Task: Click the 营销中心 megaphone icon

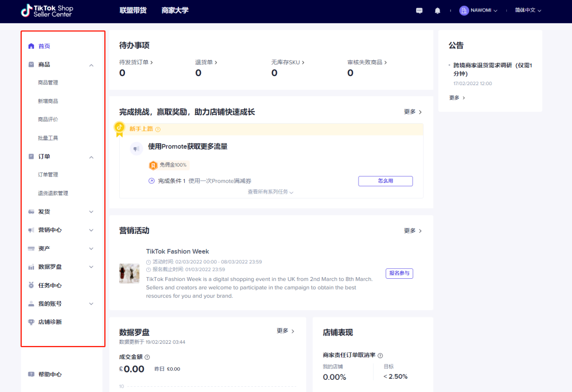Action: [x=31, y=230]
